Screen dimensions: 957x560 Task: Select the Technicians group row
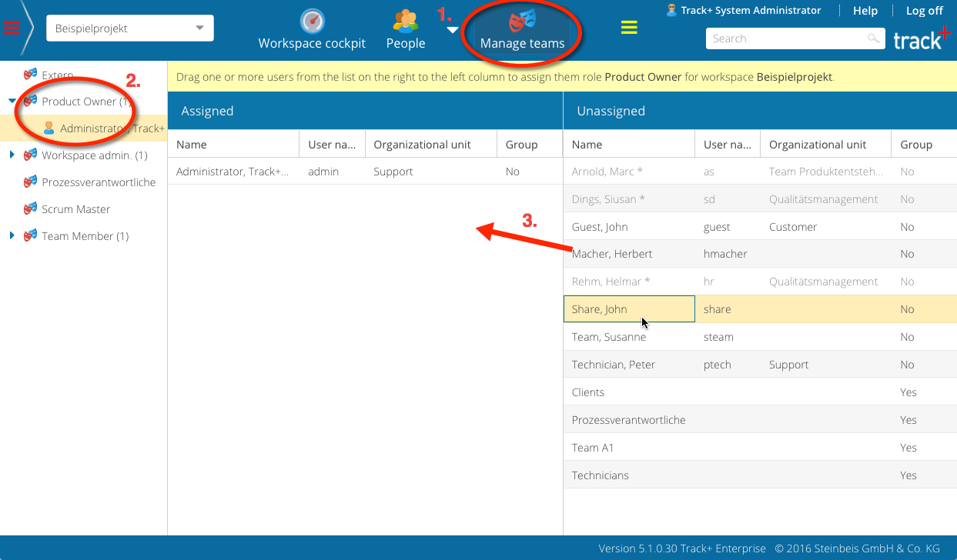[601, 475]
